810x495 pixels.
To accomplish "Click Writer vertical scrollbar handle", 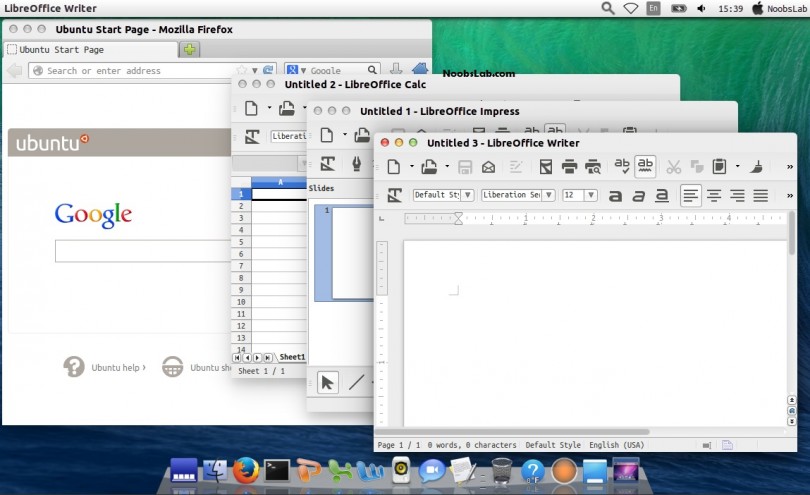I will coord(792,233).
